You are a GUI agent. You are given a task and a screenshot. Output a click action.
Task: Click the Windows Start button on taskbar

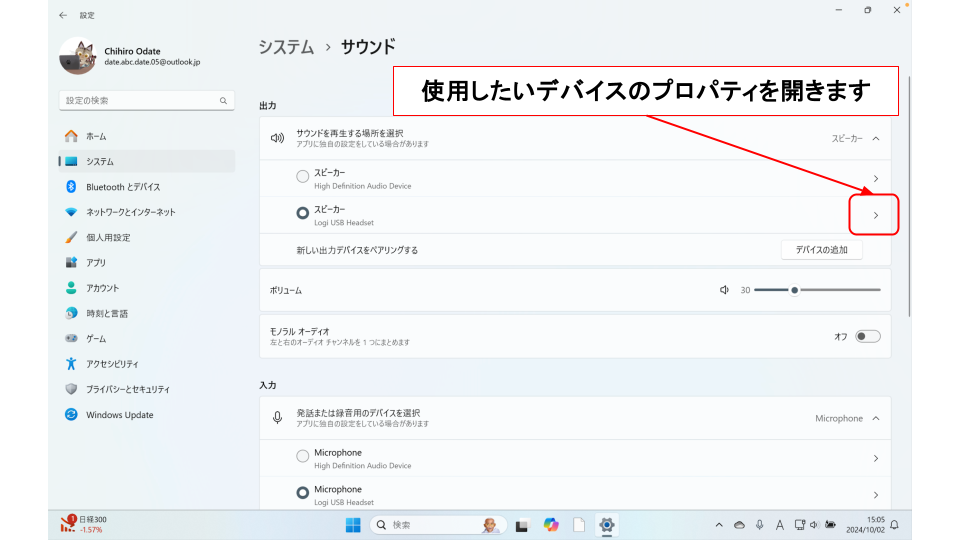click(x=353, y=525)
